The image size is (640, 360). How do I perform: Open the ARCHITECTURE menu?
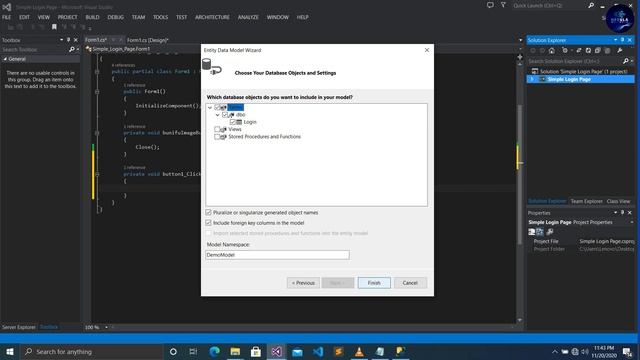point(212,17)
